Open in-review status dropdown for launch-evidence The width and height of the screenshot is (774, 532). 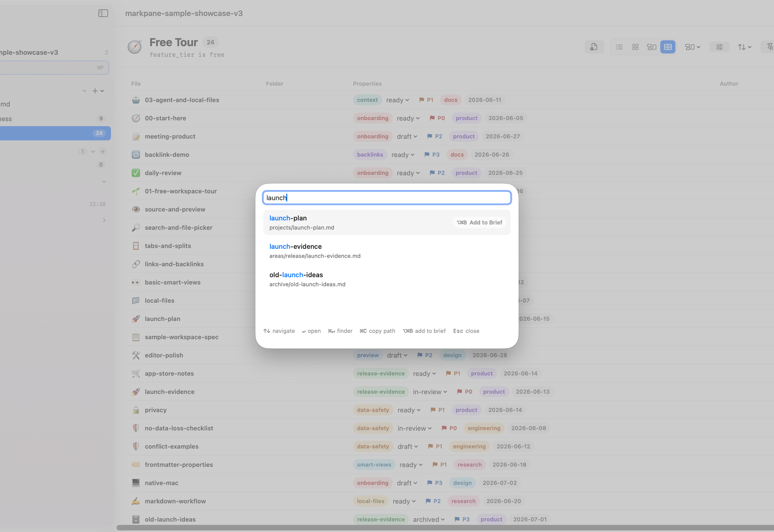[x=430, y=392]
